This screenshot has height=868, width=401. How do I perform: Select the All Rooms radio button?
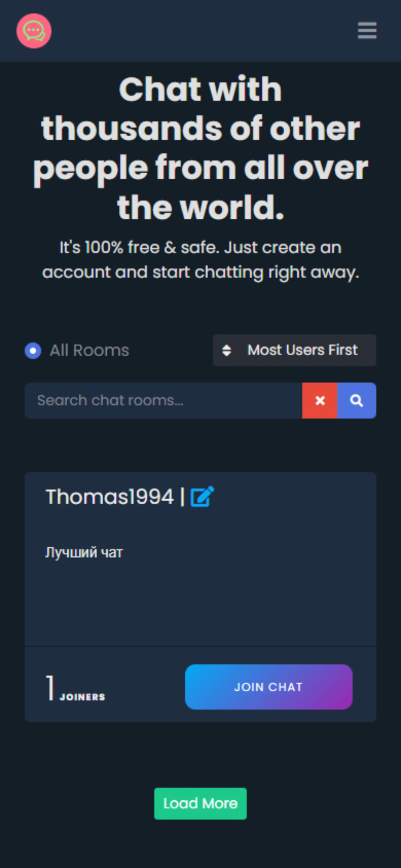[x=33, y=350]
